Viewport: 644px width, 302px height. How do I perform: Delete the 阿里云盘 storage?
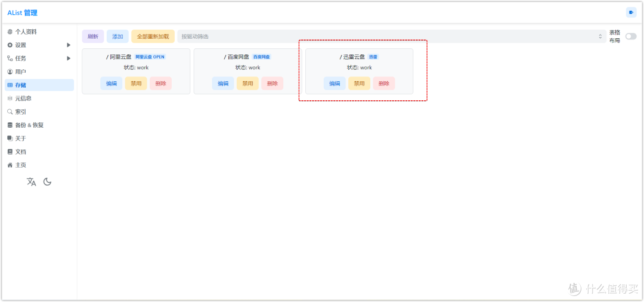[160, 84]
